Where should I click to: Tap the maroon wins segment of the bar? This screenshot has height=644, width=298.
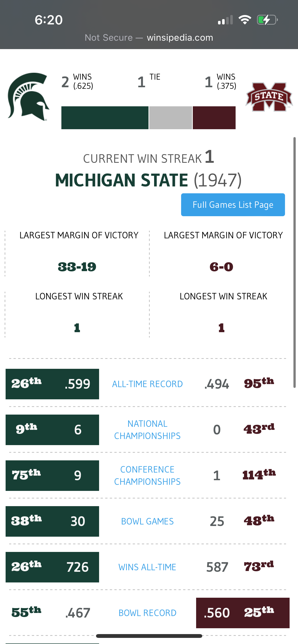pyautogui.click(x=214, y=118)
